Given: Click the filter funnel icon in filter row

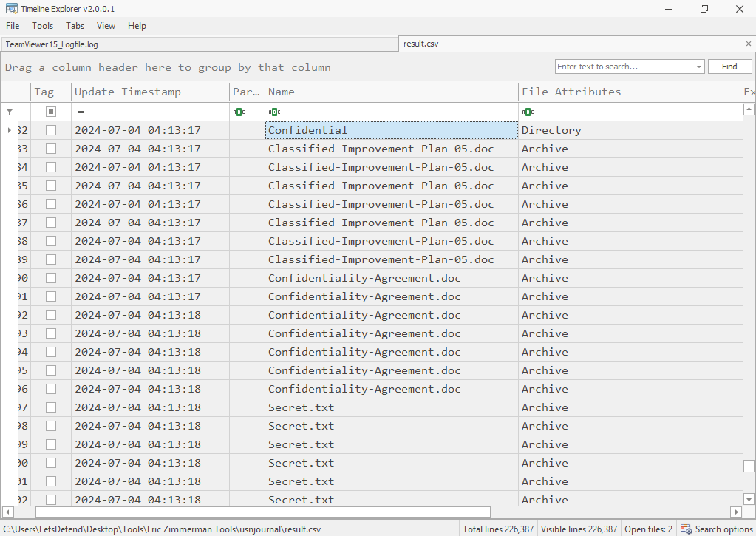Looking at the screenshot, I should click(9, 112).
